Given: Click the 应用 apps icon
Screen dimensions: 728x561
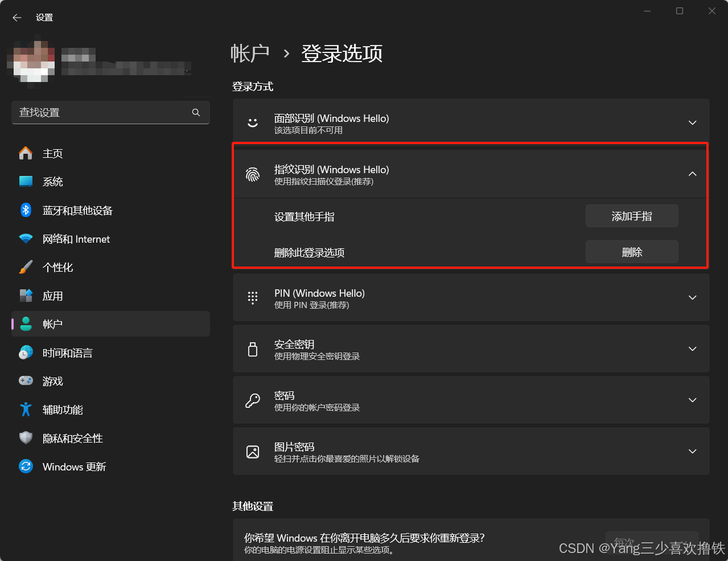Looking at the screenshot, I should (x=26, y=296).
